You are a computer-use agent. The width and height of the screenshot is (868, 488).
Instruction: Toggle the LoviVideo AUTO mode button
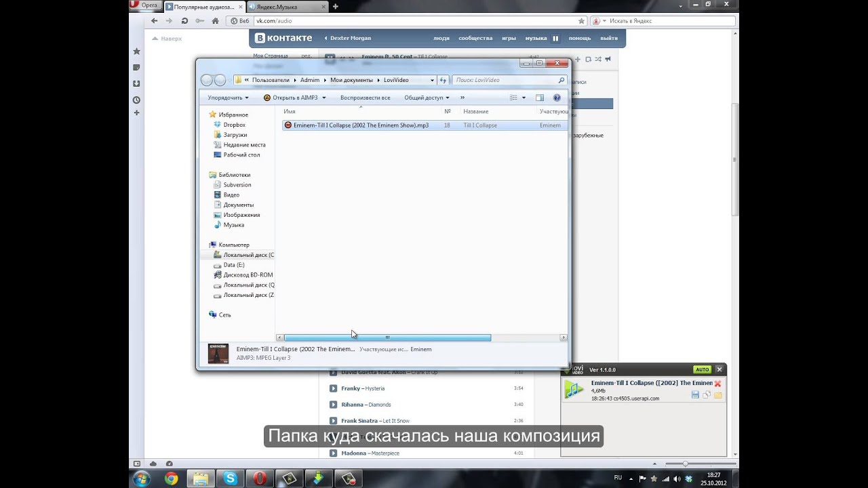702,369
